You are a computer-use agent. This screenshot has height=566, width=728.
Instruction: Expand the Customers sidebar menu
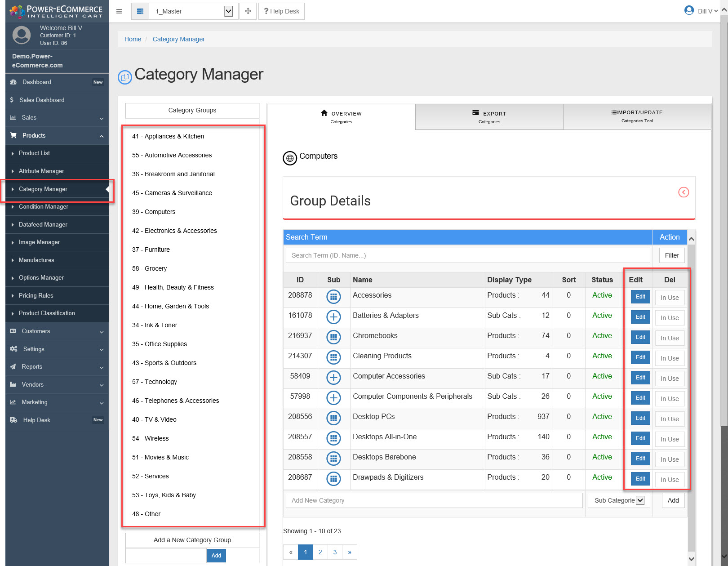(57, 331)
